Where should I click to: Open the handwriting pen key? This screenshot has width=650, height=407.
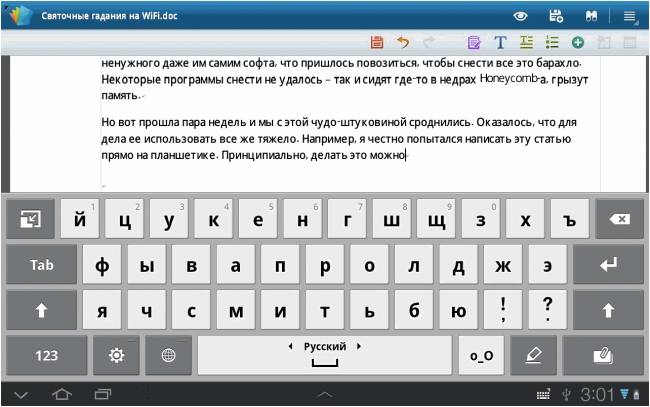pos(533,355)
